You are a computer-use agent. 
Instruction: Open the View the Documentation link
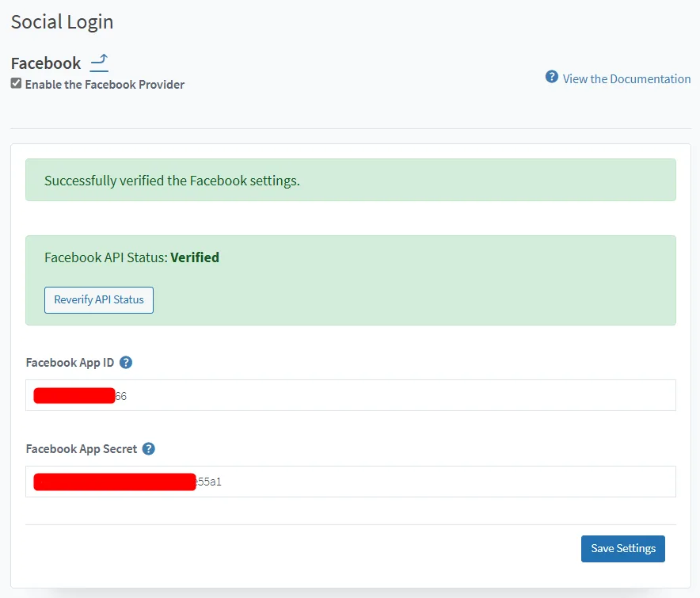pos(625,78)
